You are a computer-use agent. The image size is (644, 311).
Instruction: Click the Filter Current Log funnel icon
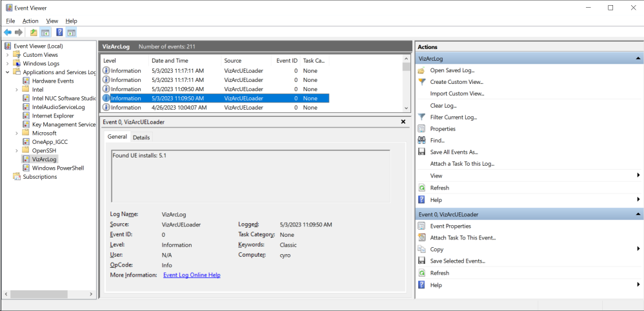(x=422, y=117)
